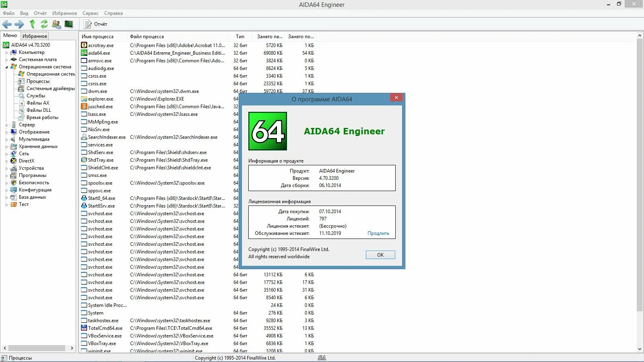Go forward with the blue right arrow

(x=19, y=24)
